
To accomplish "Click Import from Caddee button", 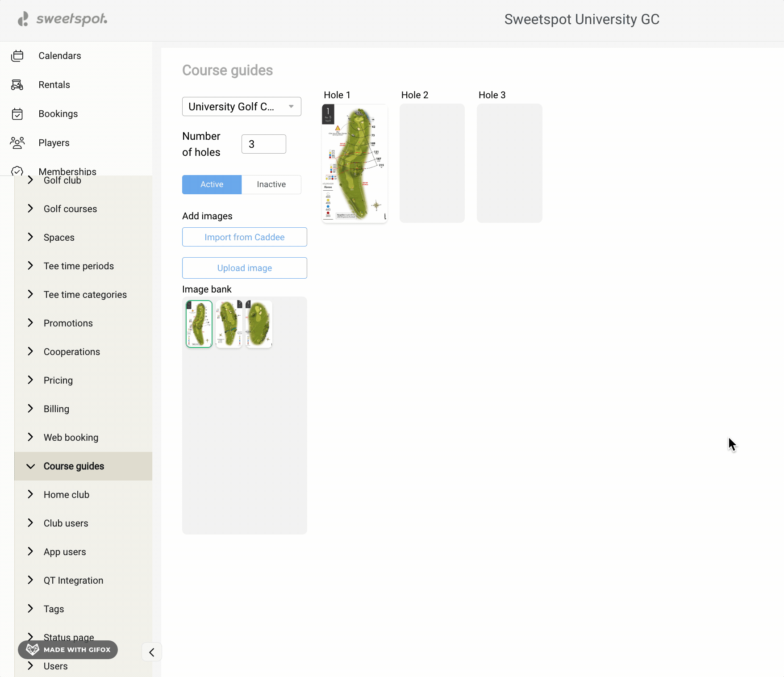I will coord(244,237).
